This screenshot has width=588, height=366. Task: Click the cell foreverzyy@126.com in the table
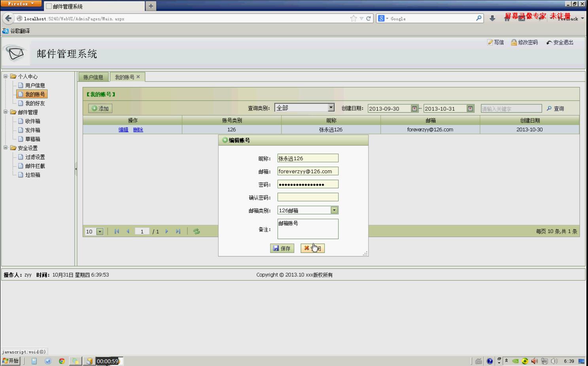tap(430, 130)
